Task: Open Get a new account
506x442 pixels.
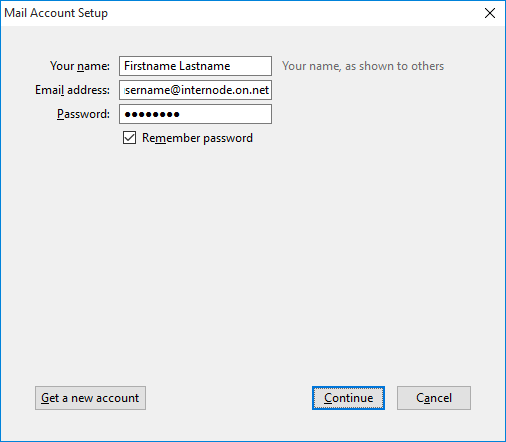Action: [x=90, y=398]
